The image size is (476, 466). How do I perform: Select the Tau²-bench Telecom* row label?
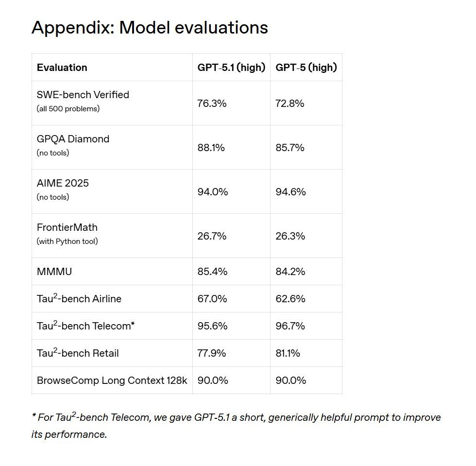[x=85, y=326]
